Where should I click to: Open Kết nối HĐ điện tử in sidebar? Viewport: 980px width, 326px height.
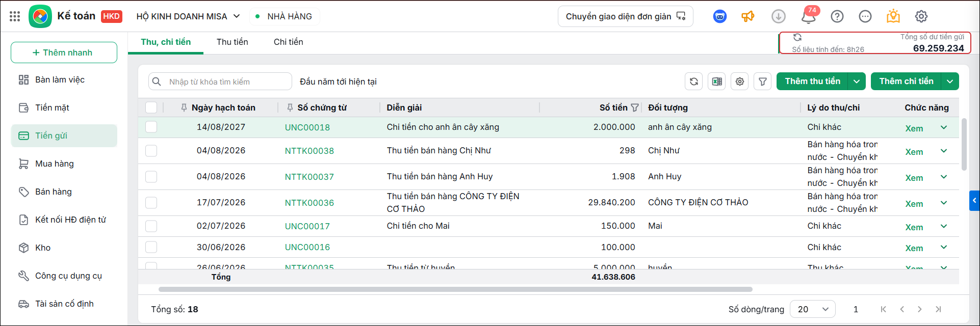(x=64, y=220)
